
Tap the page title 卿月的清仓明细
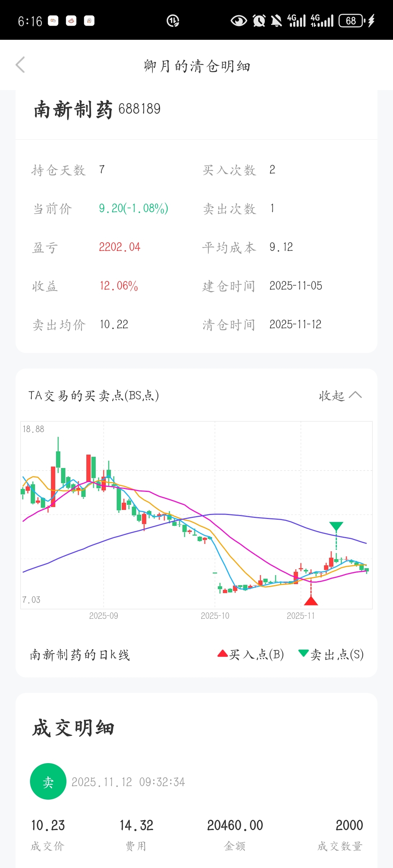pos(197,66)
